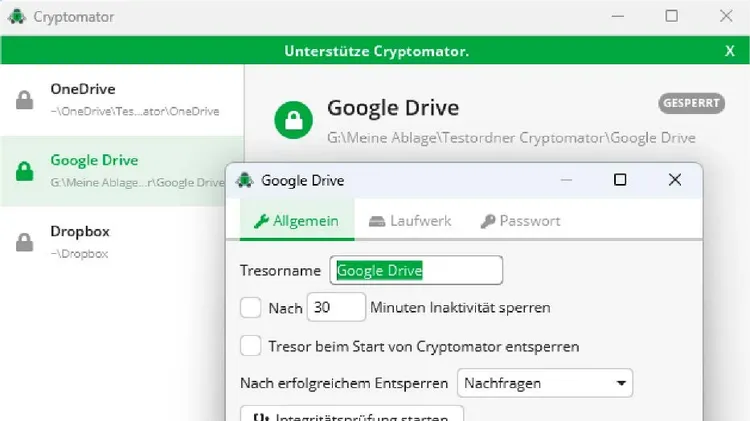The width and height of the screenshot is (750, 421).
Task: Close the Google Drive dialog window
Action: point(675,180)
